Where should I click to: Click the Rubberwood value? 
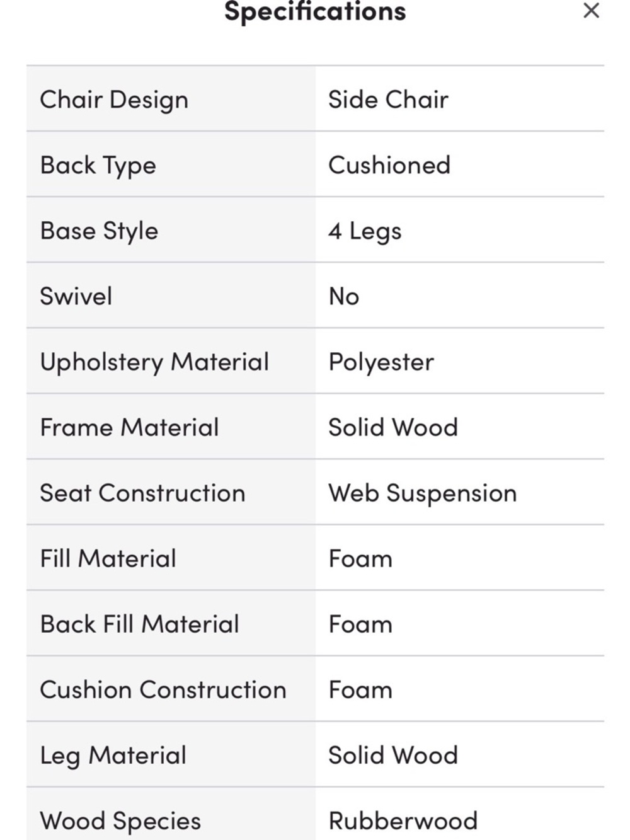click(403, 820)
